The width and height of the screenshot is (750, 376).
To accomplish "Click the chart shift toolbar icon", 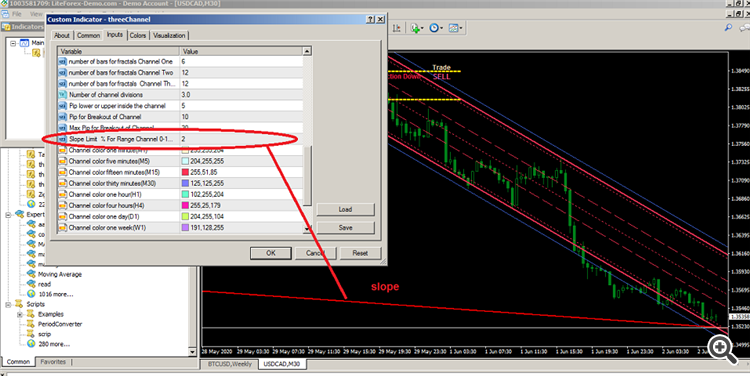I will (397, 28).
